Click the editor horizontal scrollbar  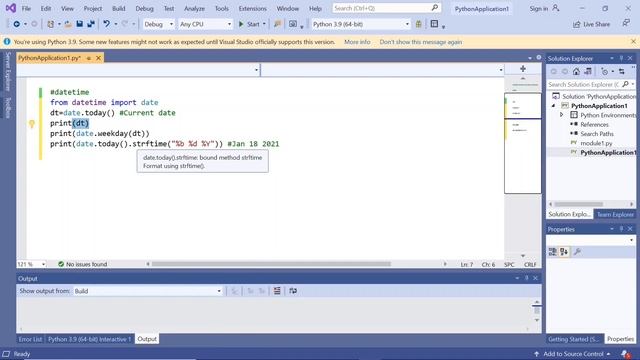271,264
